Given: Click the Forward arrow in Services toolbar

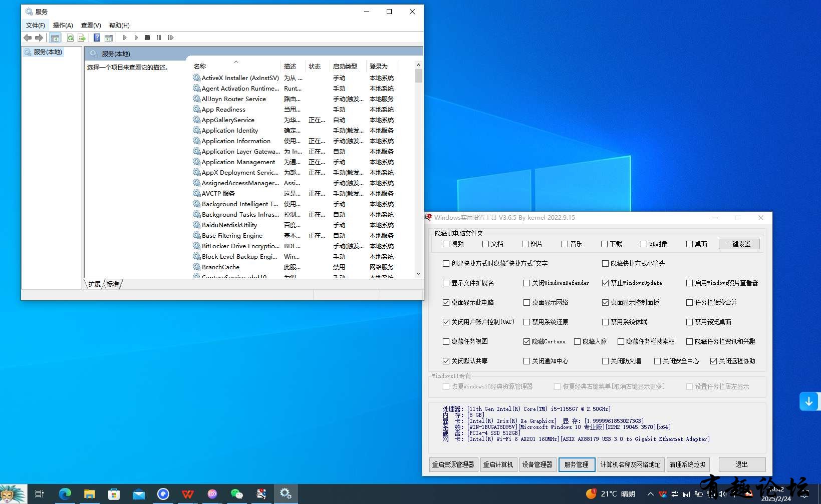Looking at the screenshot, I should [39, 38].
